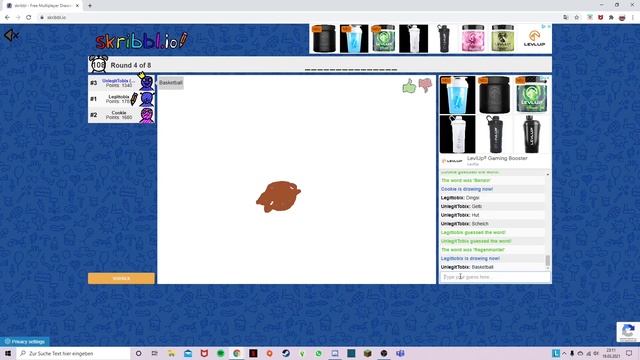Bookmark this page with the star
This screenshot has width=640, height=360.
click(x=576, y=17)
